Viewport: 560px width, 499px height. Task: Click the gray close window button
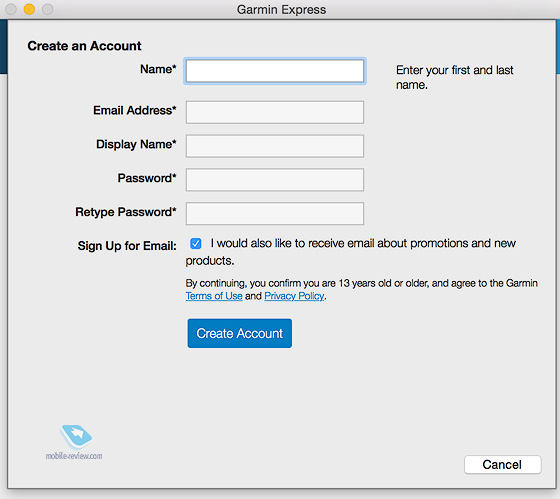coord(11,9)
